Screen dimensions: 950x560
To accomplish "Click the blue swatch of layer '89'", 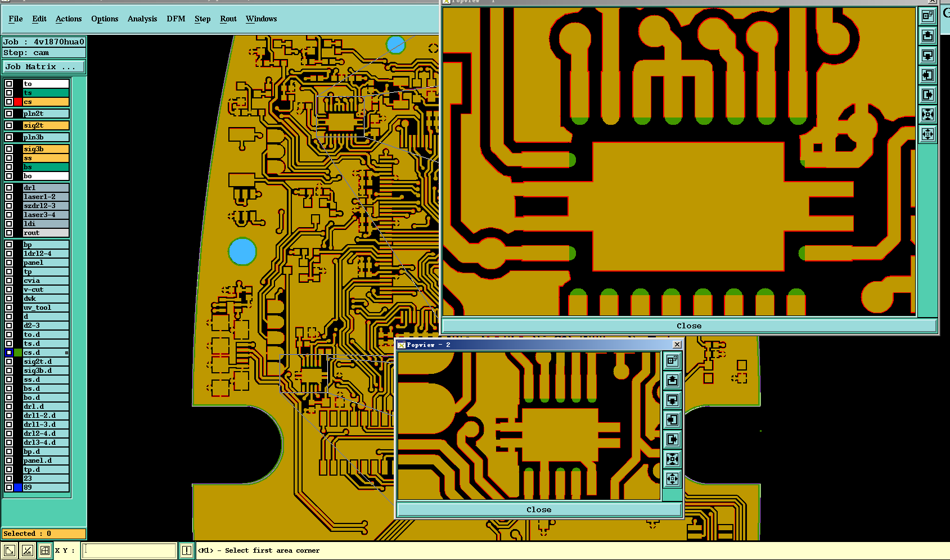I will (x=18, y=487).
